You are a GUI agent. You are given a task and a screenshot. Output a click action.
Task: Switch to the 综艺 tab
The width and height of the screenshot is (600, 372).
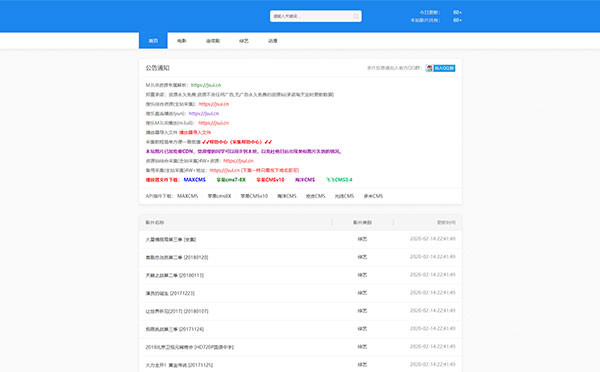[244, 41]
